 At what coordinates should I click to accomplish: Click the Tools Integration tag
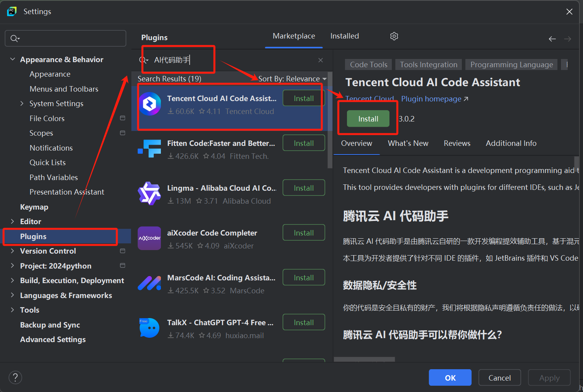pos(429,64)
